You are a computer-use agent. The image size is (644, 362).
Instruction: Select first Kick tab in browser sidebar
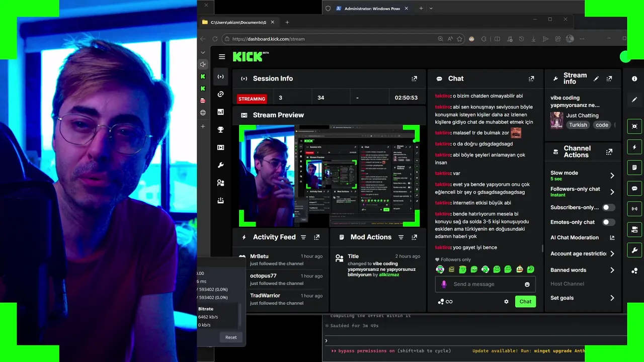[x=203, y=76]
